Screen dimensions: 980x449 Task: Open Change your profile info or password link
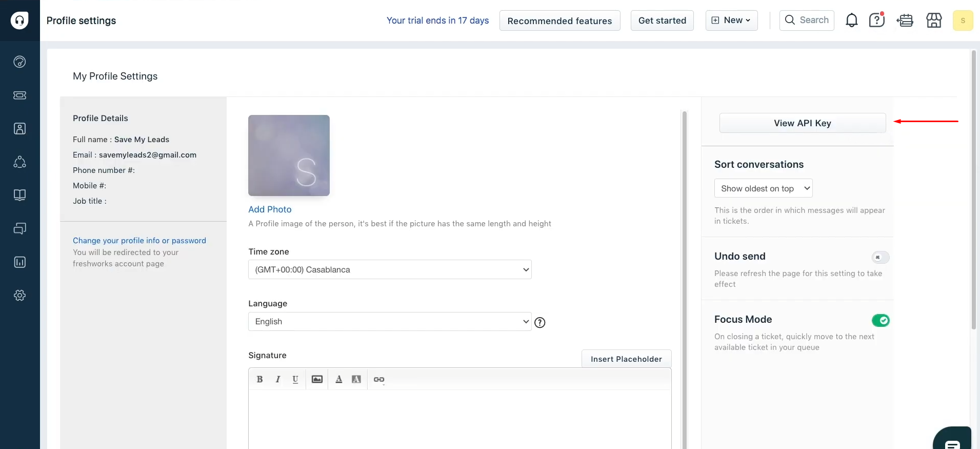point(139,241)
